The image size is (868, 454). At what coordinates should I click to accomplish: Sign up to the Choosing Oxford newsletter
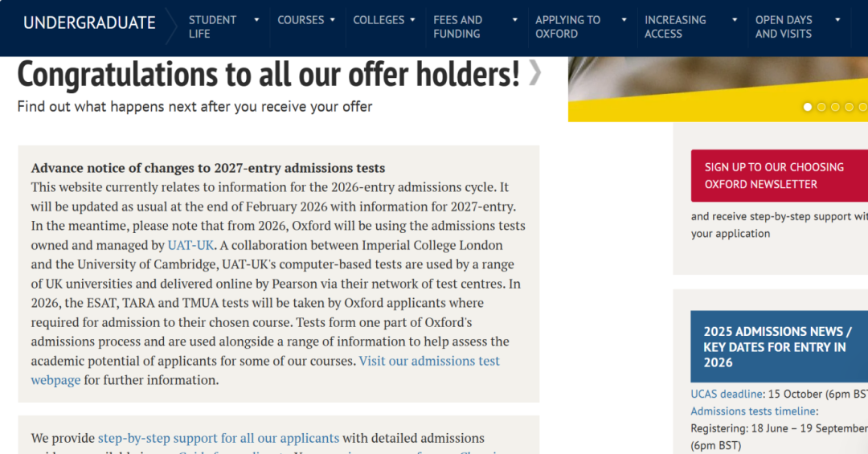(x=774, y=175)
